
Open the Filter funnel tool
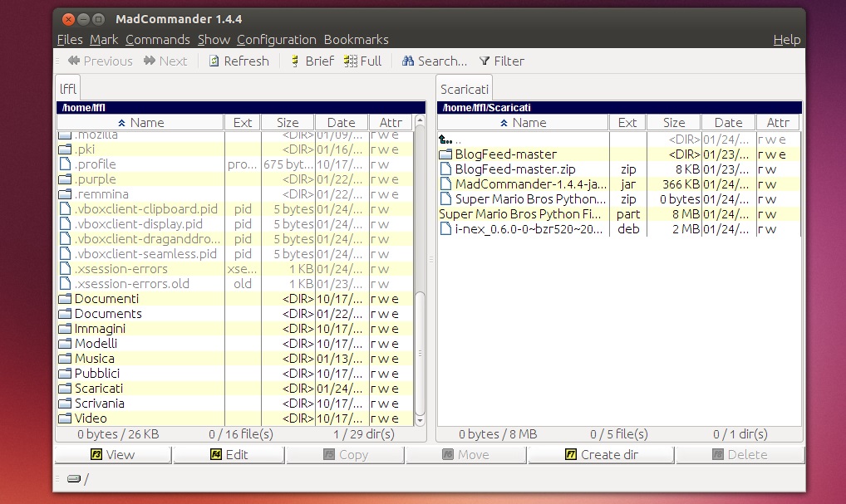click(x=502, y=61)
